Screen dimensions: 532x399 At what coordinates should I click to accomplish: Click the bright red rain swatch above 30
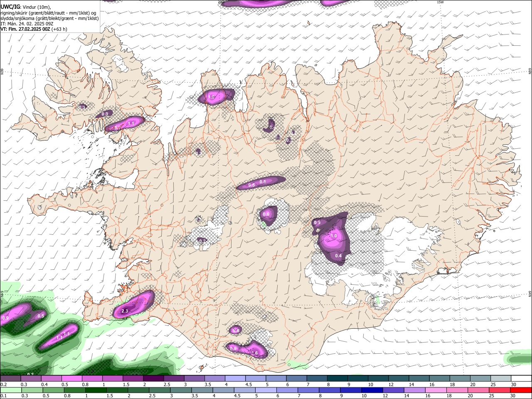pyautogui.click(x=520, y=390)
